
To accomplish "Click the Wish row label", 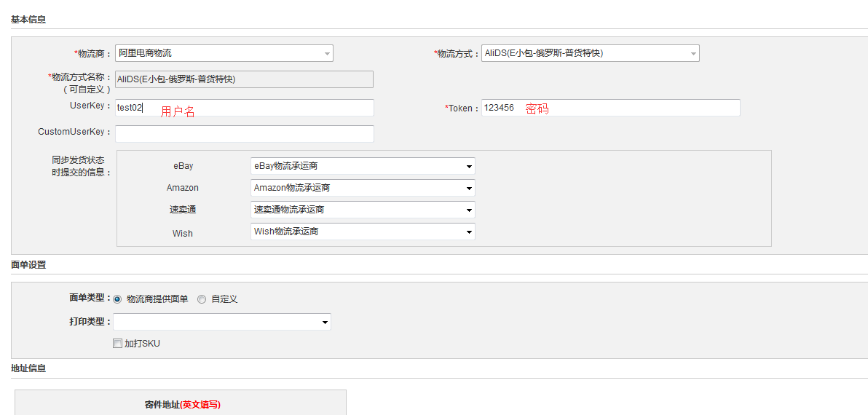I will point(183,234).
